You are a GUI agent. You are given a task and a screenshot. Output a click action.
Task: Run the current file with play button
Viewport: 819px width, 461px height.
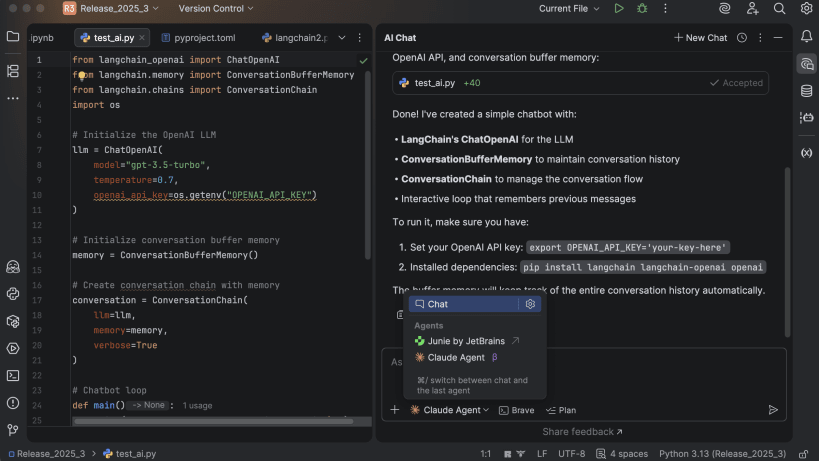click(x=619, y=8)
